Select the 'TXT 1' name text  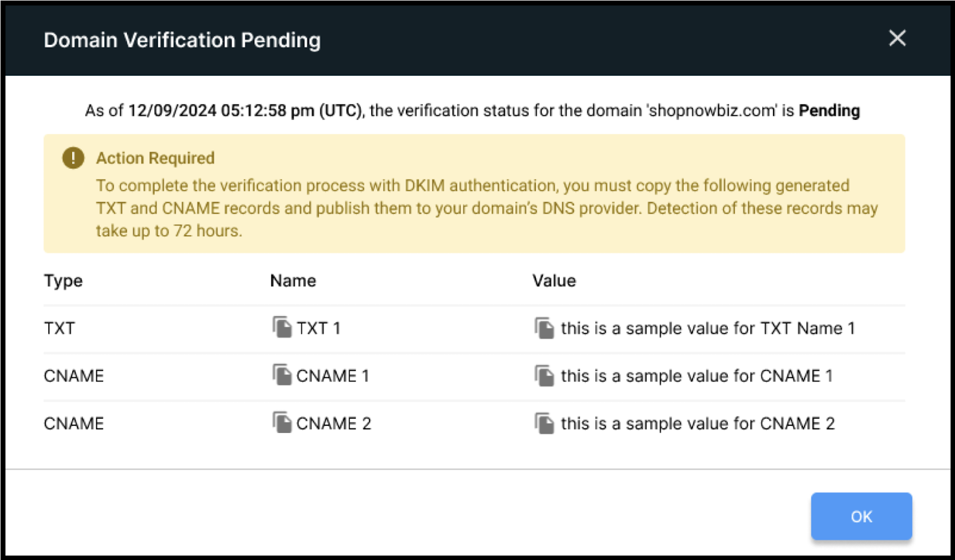(x=319, y=328)
